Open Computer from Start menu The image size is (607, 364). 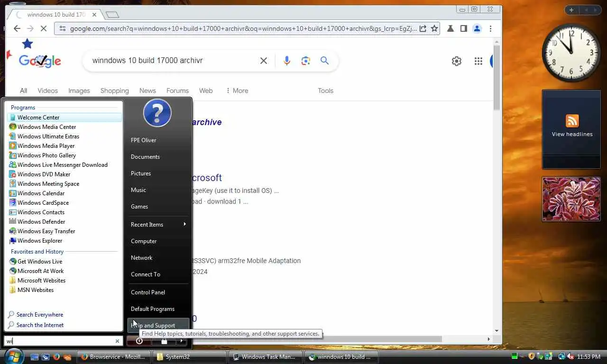click(158, 241)
